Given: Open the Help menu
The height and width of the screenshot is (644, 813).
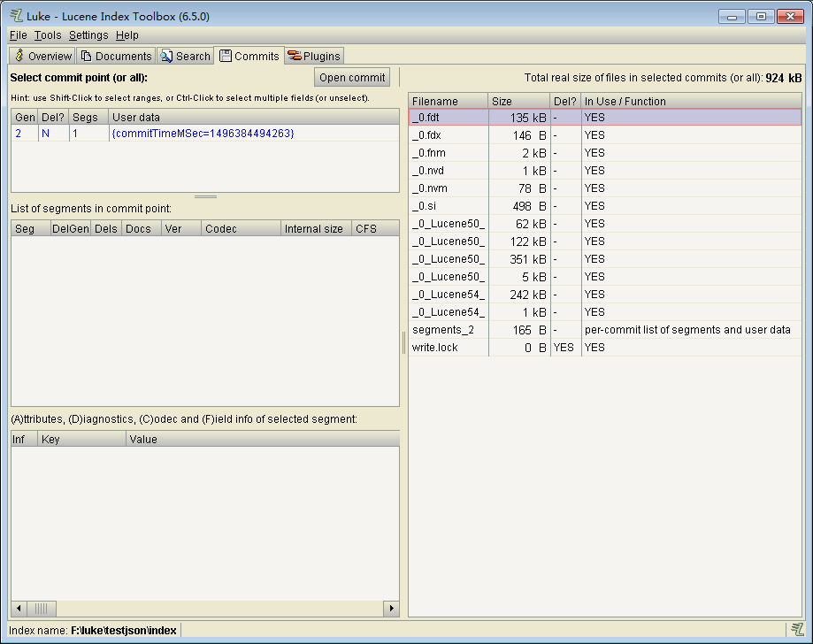Looking at the screenshot, I should tap(127, 35).
